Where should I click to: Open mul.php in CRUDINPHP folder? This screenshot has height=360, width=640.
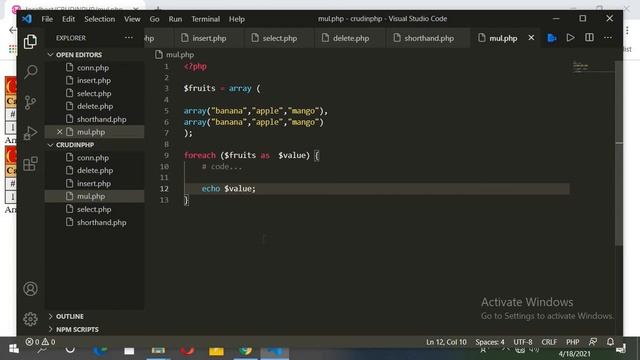pyautogui.click(x=93, y=196)
